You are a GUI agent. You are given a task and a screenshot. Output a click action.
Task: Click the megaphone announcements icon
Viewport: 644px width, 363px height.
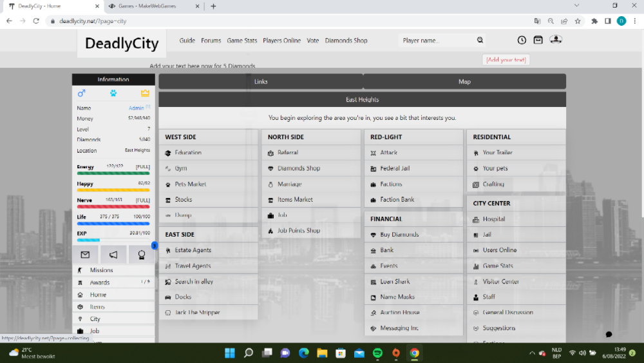[x=113, y=254]
